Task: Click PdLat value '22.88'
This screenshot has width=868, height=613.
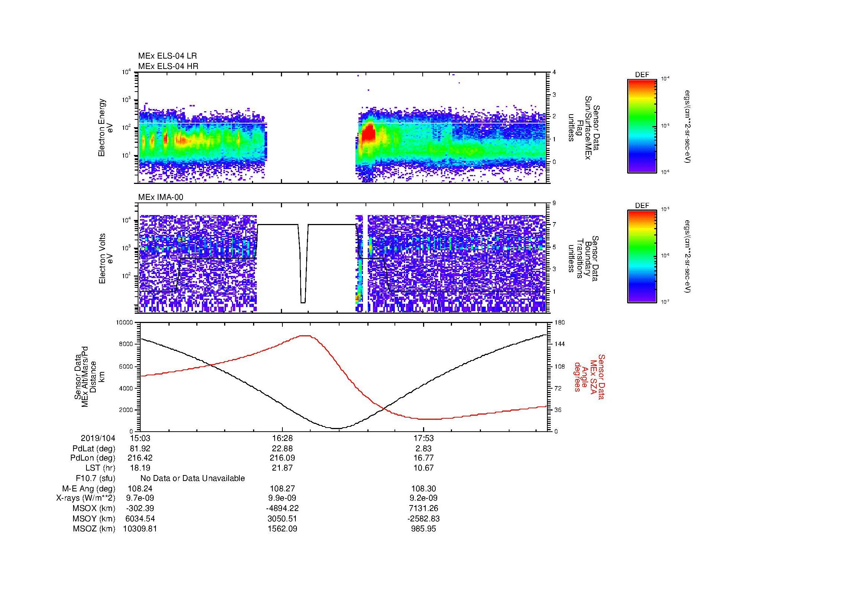Action: (x=282, y=449)
